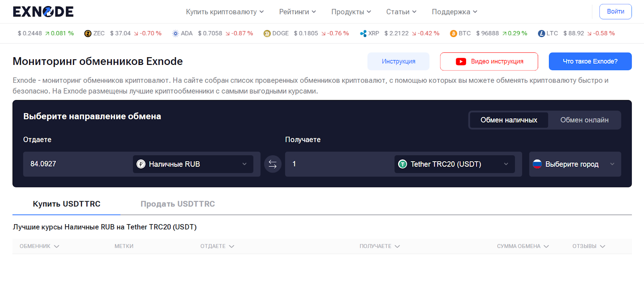Click the BTC price $ 96888
This screenshot has height=283, width=644.
[487, 33]
